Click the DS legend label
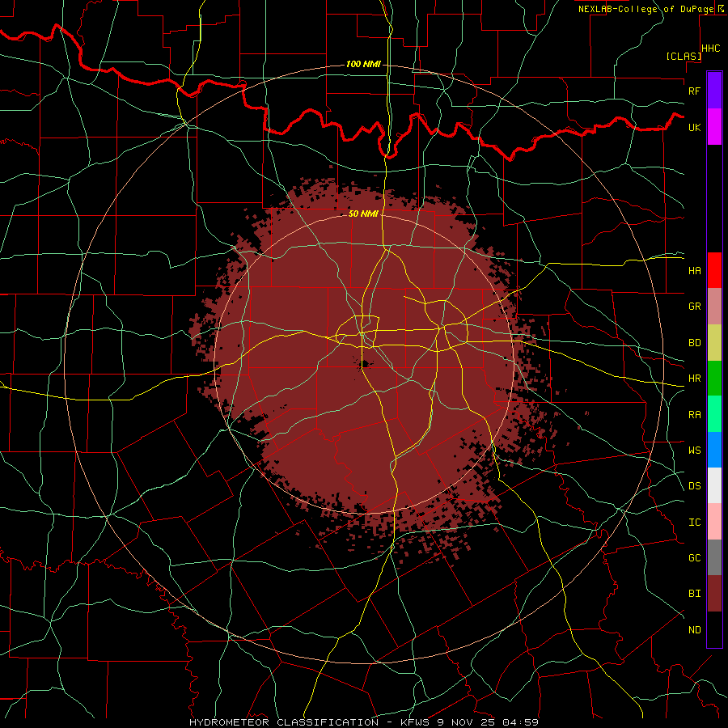The image size is (728, 728). click(x=695, y=486)
